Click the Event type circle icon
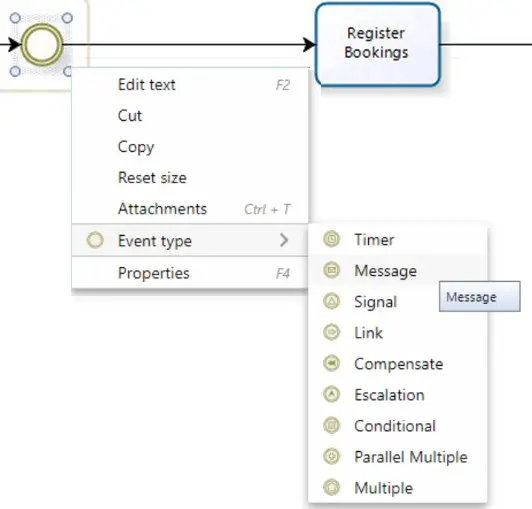 tap(95, 240)
